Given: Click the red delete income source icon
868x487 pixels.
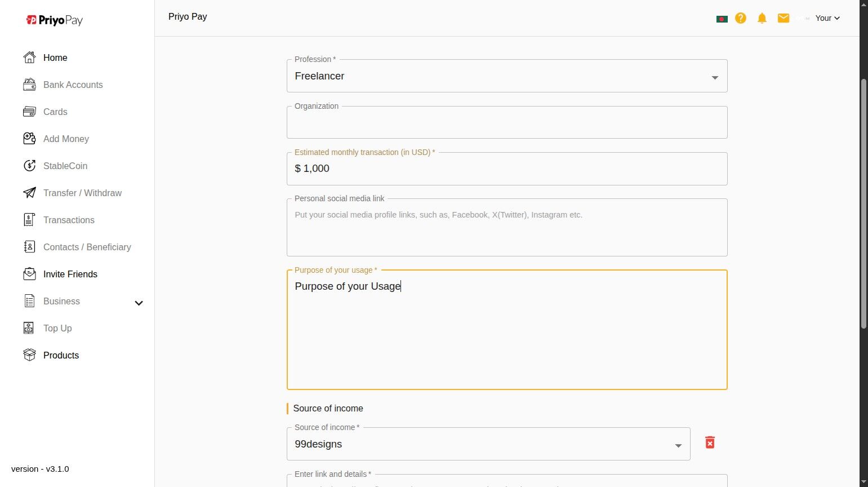Looking at the screenshot, I should click(x=710, y=443).
